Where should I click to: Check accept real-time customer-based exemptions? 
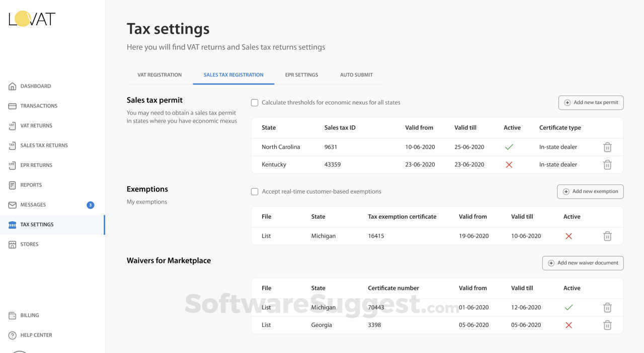255,192
